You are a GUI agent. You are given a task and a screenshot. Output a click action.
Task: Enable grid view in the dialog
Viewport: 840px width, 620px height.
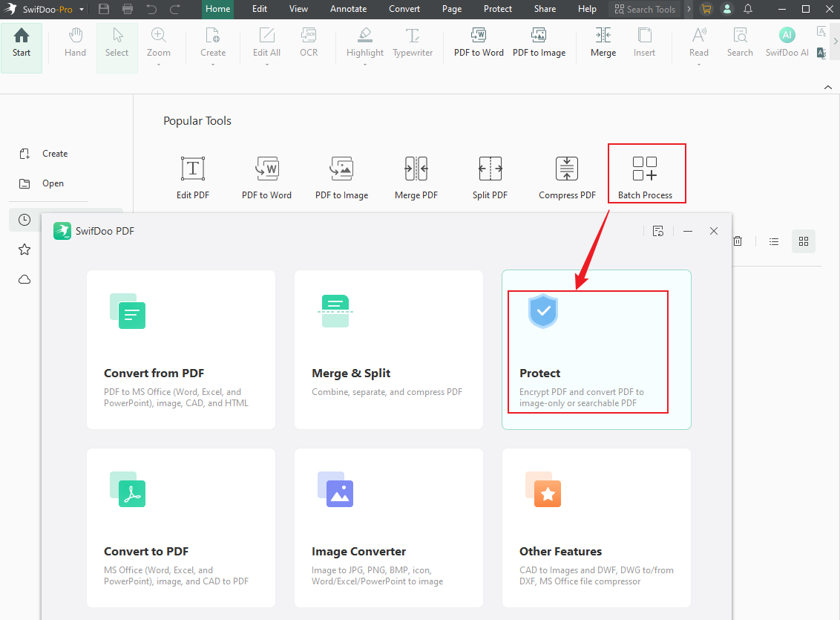point(804,241)
